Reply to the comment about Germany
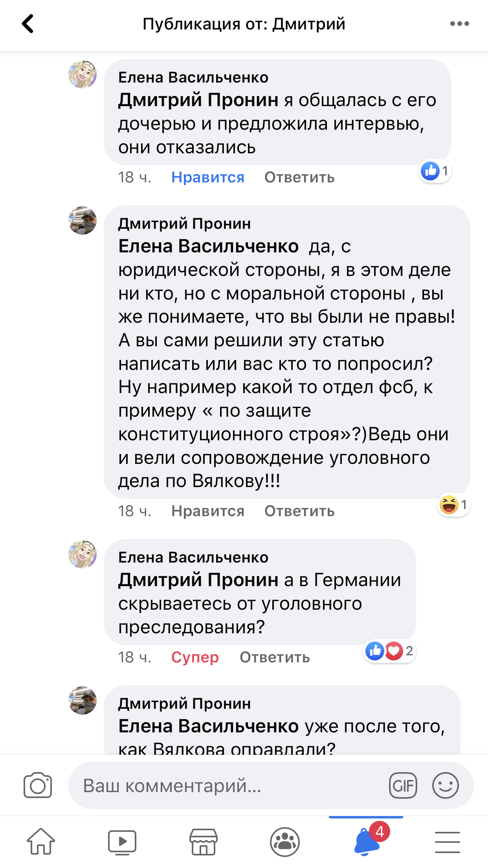Viewport: 488px width, 868px height. point(275,657)
